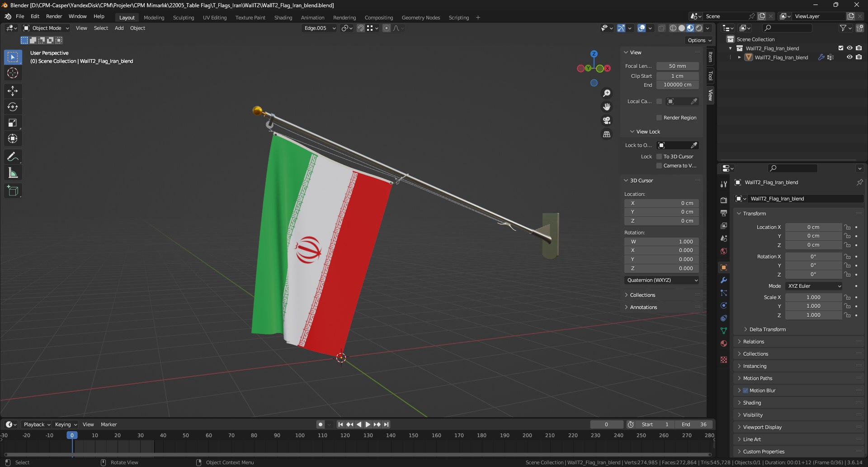This screenshot has height=467, width=868.
Task: Click the viewport zoom magnifier icon
Action: tap(607, 93)
